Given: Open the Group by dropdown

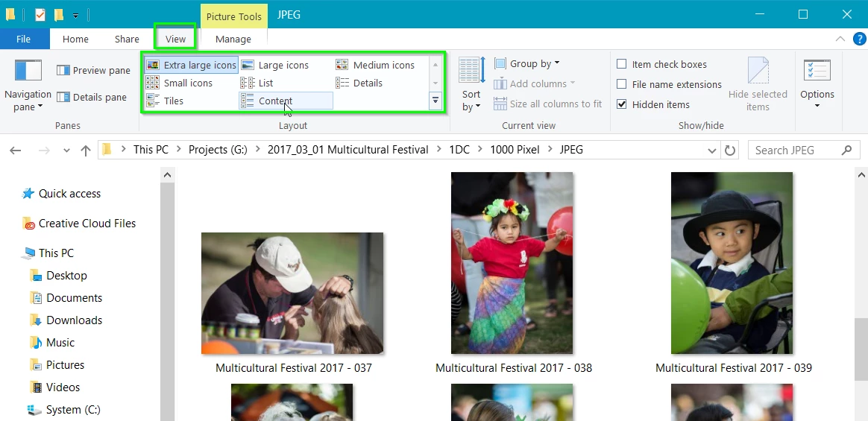Looking at the screenshot, I should click(x=527, y=63).
